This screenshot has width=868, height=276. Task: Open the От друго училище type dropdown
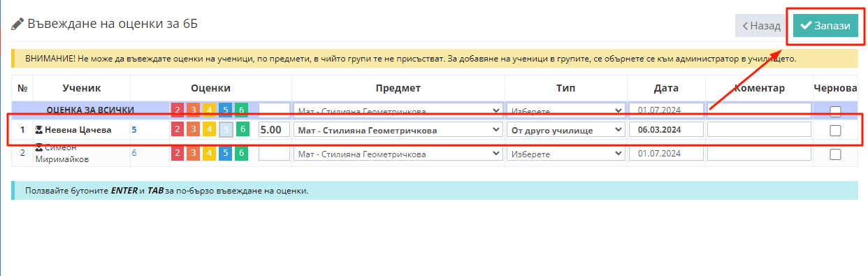[566, 129]
